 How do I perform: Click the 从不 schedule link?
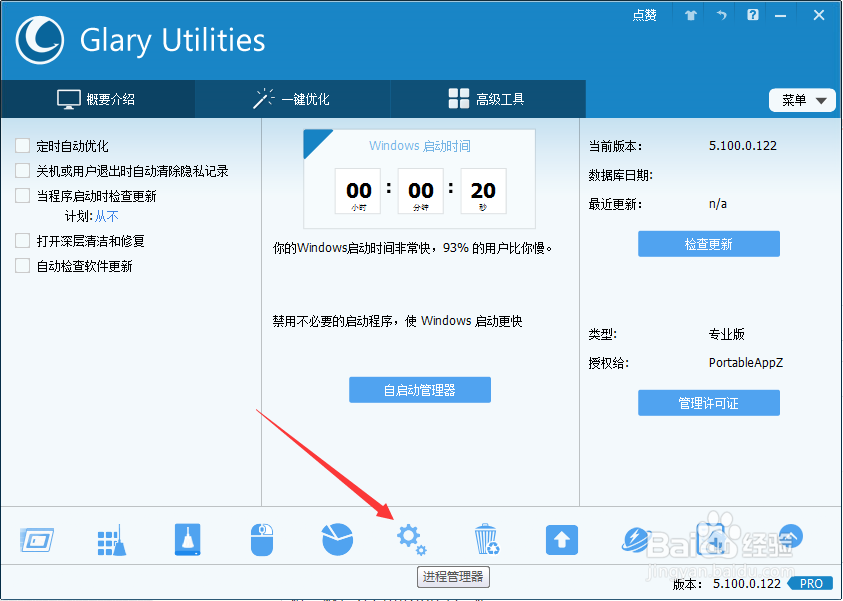(x=106, y=217)
